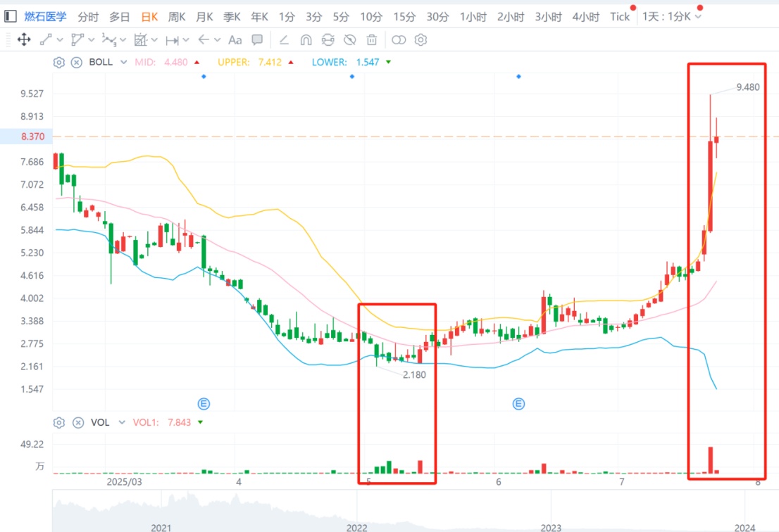The image size is (779, 532).
Task: Select the 5分 interval
Action: coord(341,17)
